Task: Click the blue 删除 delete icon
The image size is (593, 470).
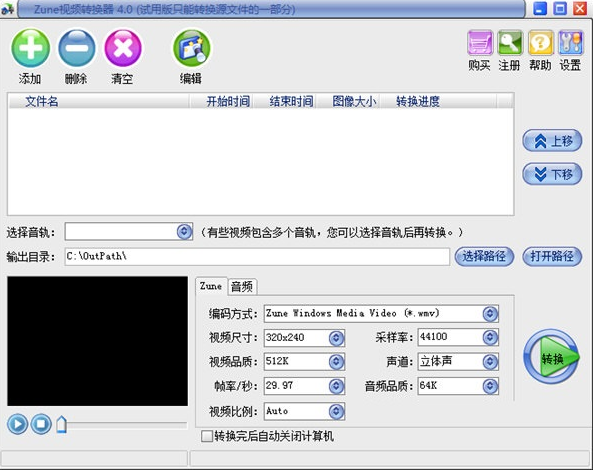Action: tap(77, 48)
